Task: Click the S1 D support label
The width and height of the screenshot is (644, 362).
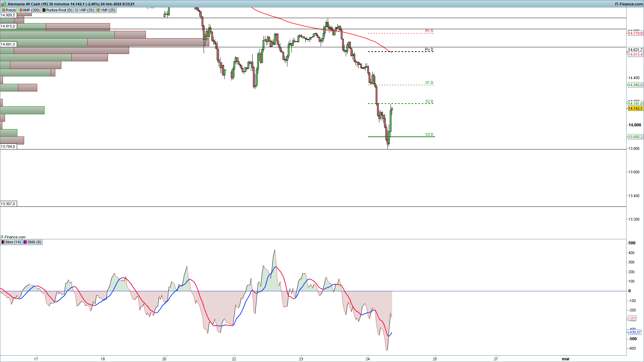Action: [x=429, y=82]
